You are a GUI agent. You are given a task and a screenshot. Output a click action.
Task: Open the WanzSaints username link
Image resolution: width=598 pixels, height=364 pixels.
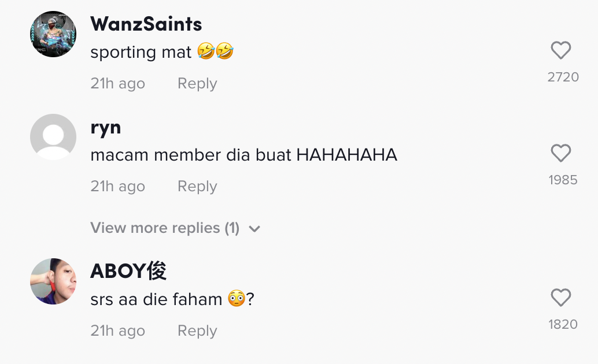(x=146, y=24)
